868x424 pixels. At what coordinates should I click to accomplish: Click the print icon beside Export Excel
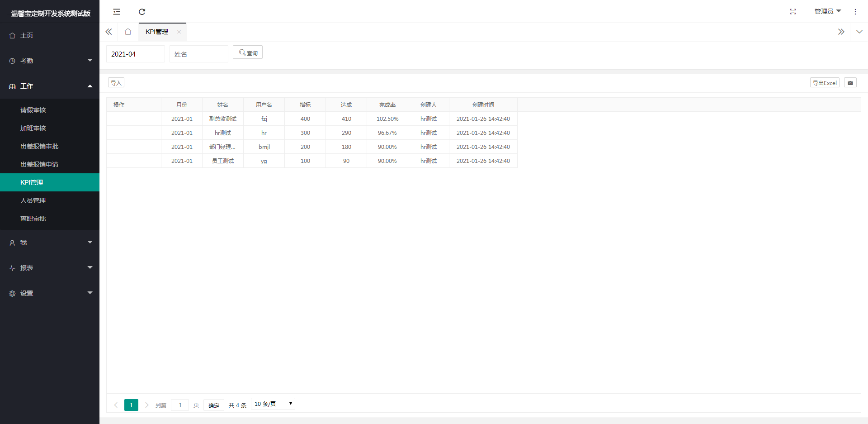850,83
